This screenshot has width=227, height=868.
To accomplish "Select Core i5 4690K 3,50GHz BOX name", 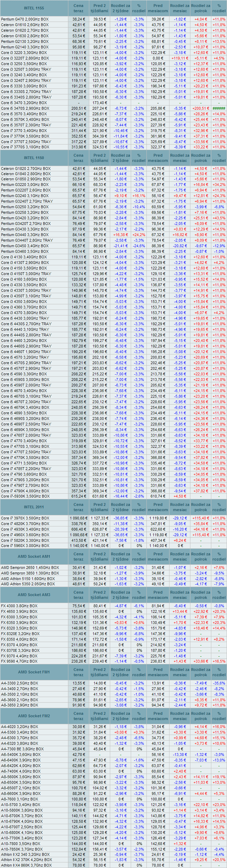I will pyautogui.click(x=25, y=430).
